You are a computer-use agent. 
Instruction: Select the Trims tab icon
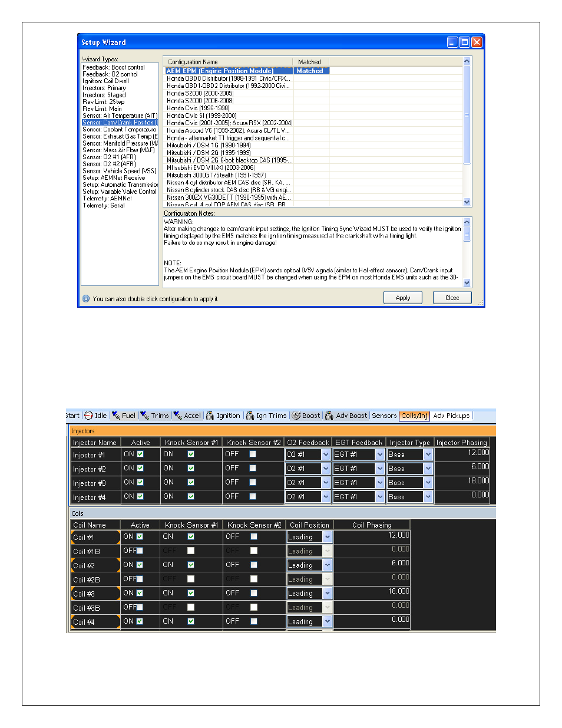tap(145, 416)
